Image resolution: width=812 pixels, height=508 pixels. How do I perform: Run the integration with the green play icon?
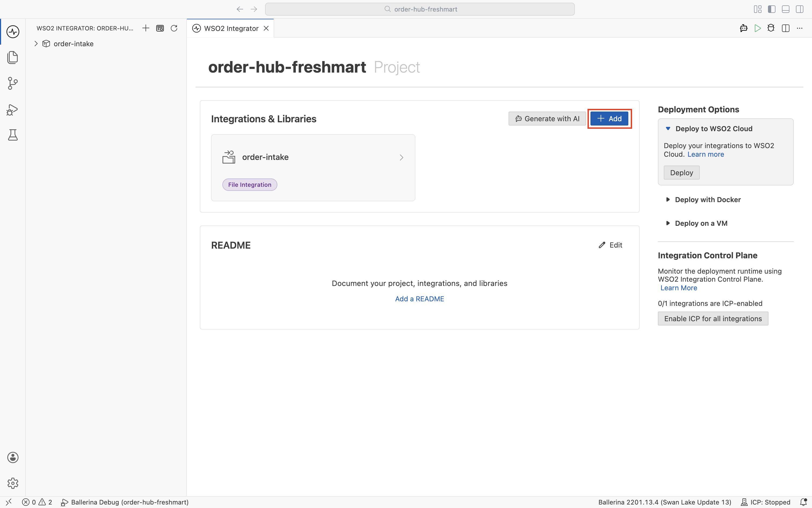coord(757,28)
